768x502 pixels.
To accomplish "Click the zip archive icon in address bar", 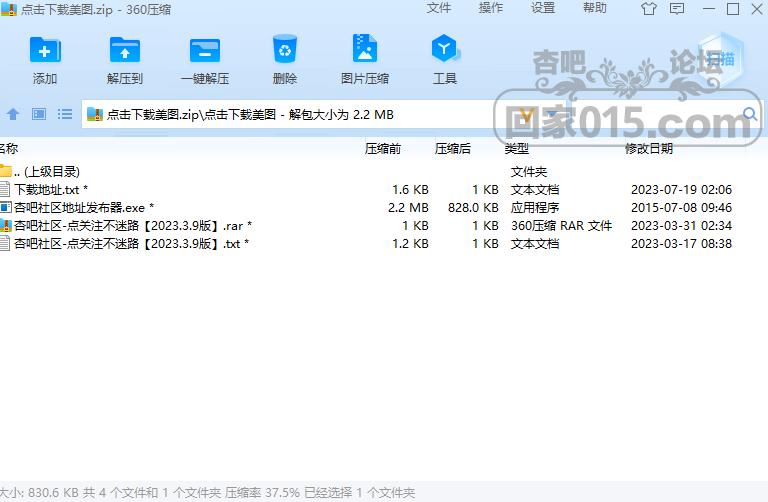I will pyautogui.click(x=95, y=115).
